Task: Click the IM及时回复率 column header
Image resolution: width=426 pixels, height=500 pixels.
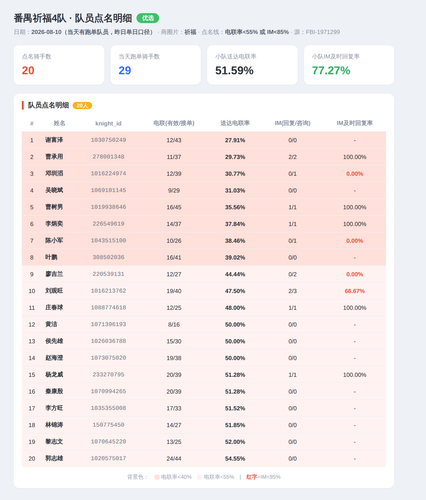Action: 354,123
